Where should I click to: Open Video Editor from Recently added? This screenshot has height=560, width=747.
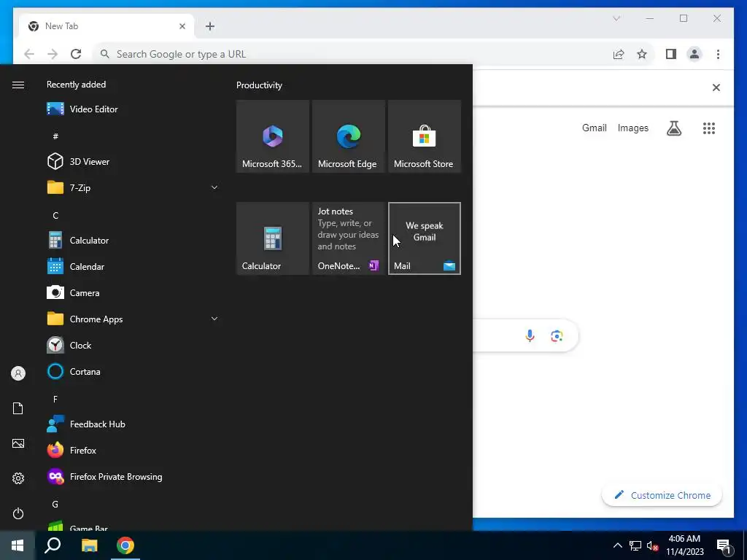pyautogui.click(x=133, y=109)
